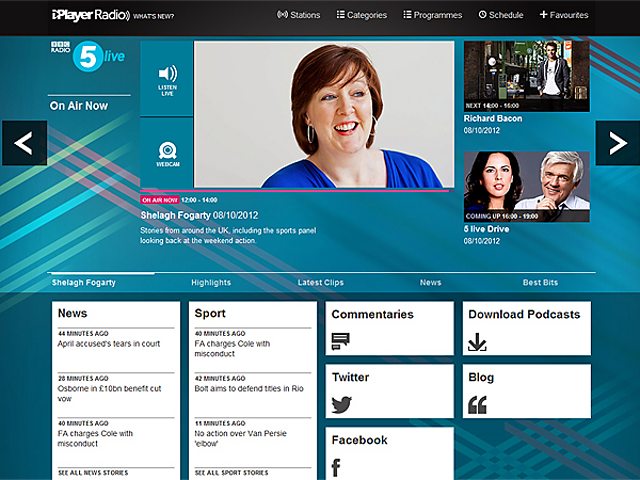640x480 pixels.
Task: Click the See All News Stories link
Action: [93, 473]
